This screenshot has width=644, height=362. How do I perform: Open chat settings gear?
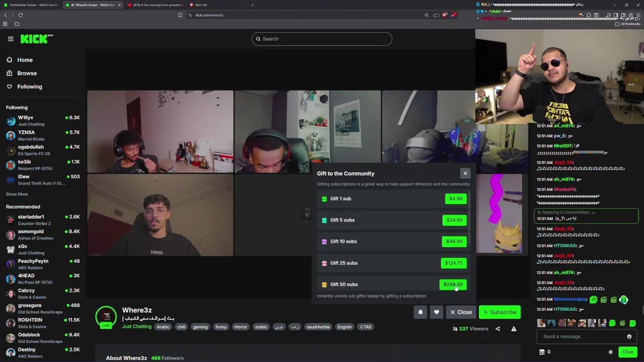pos(611,352)
